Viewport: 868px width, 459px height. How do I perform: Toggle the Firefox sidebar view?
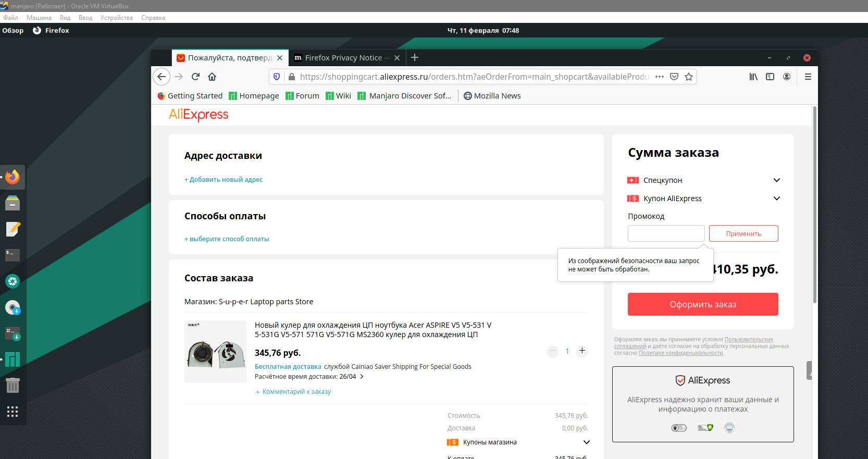click(770, 77)
